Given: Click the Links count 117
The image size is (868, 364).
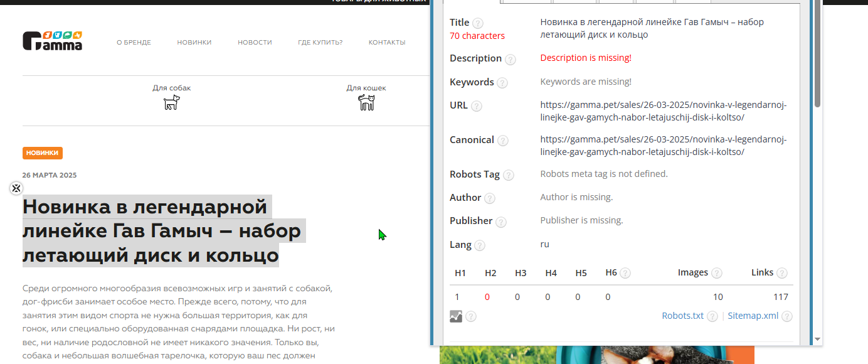Looking at the screenshot, I should point(781,297).
